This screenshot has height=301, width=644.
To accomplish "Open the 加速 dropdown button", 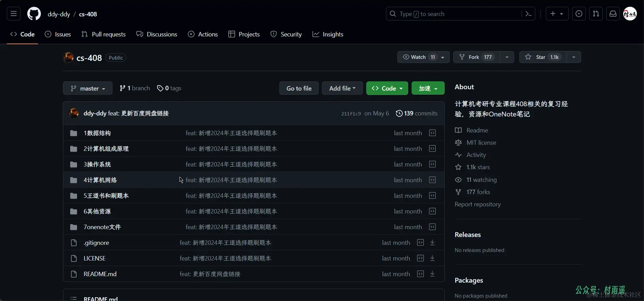I will coord(428,88).
